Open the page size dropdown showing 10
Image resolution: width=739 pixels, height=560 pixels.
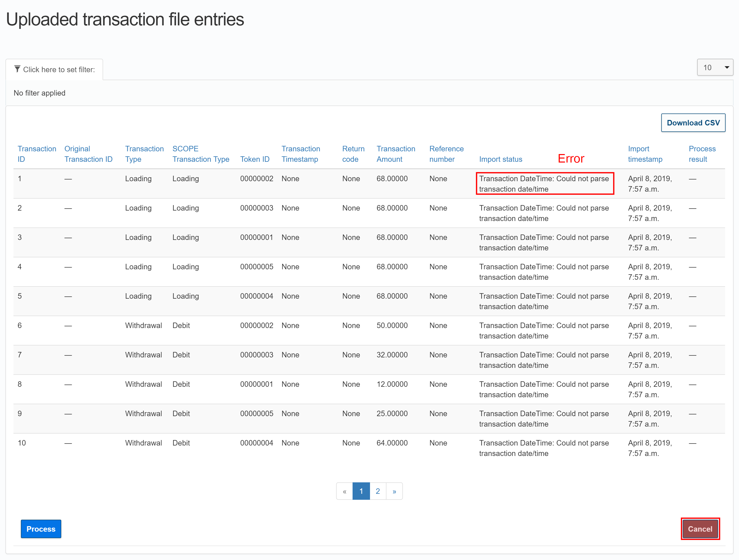click(x=715, y=67)
